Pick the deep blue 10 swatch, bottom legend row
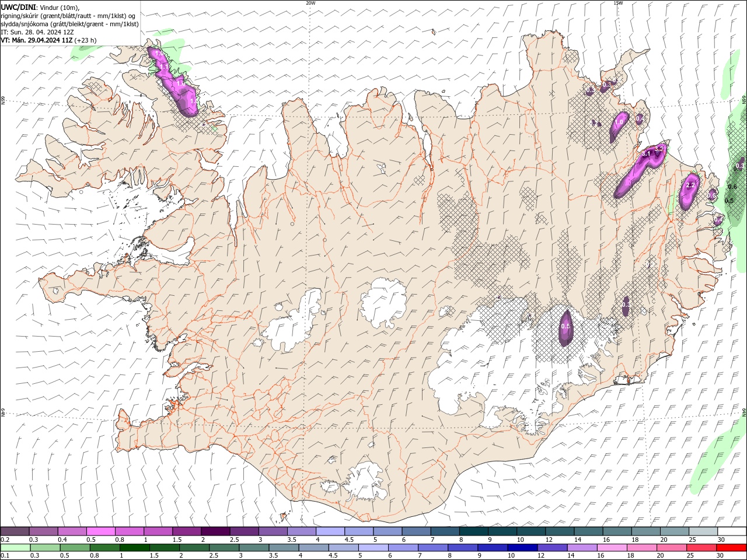This screenshot has height=560, width=747. tap(522, 547)
